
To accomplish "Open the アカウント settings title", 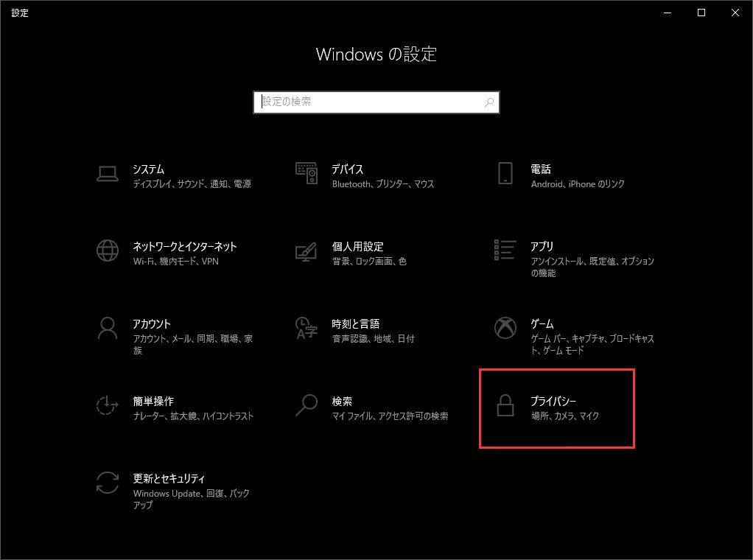I will click(x=152, y=323).
